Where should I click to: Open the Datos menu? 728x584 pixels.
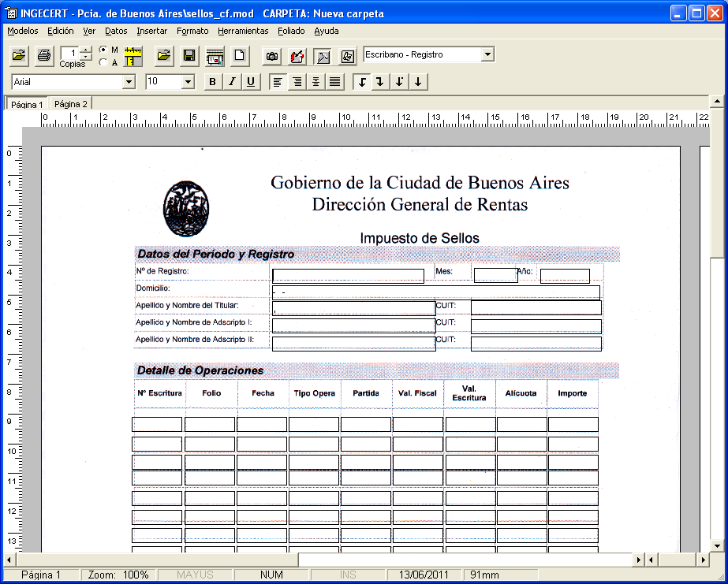[116, 31]
